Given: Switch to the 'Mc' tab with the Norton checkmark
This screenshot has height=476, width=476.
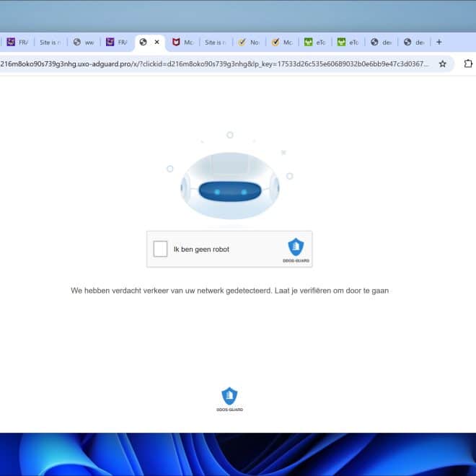Looking at the screenshot, I should coord(282,43).
